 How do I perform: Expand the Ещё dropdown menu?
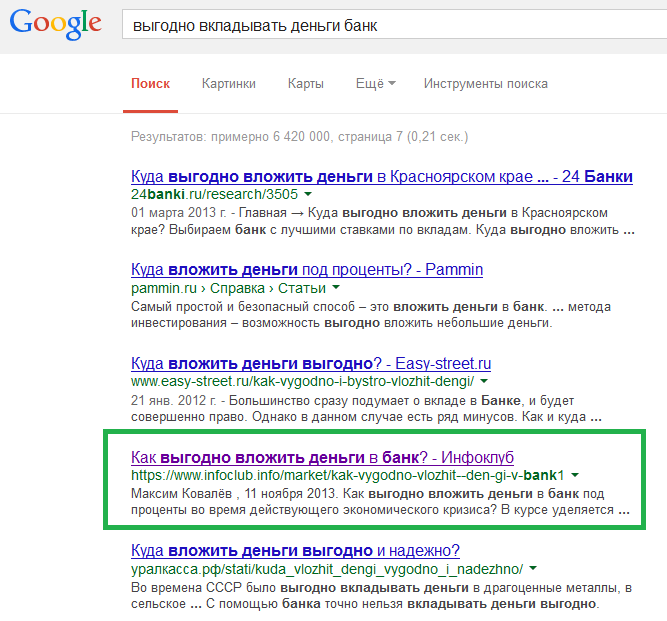pyautogui.click(x=375, y=83)
